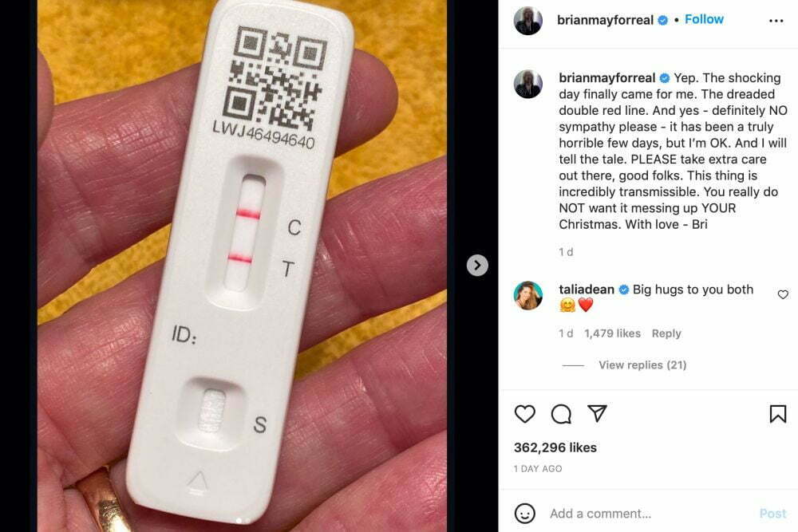This screenshot has width=798, height=532.
Task: Share post via paper plane icon
Action: (597, 413)
